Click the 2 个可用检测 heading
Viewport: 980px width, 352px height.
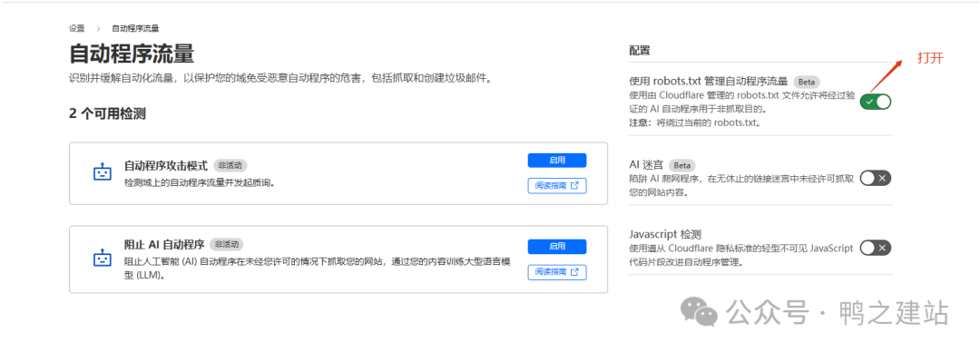click(107, 113)
